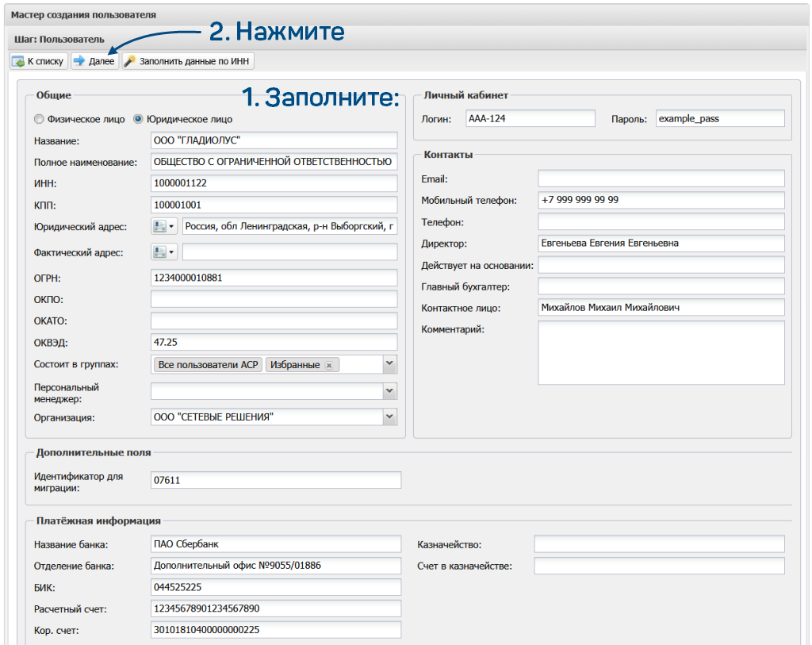Click the Далее arrow icon
The width and height of the screenshot is (812, 645).
coord(80,61)
